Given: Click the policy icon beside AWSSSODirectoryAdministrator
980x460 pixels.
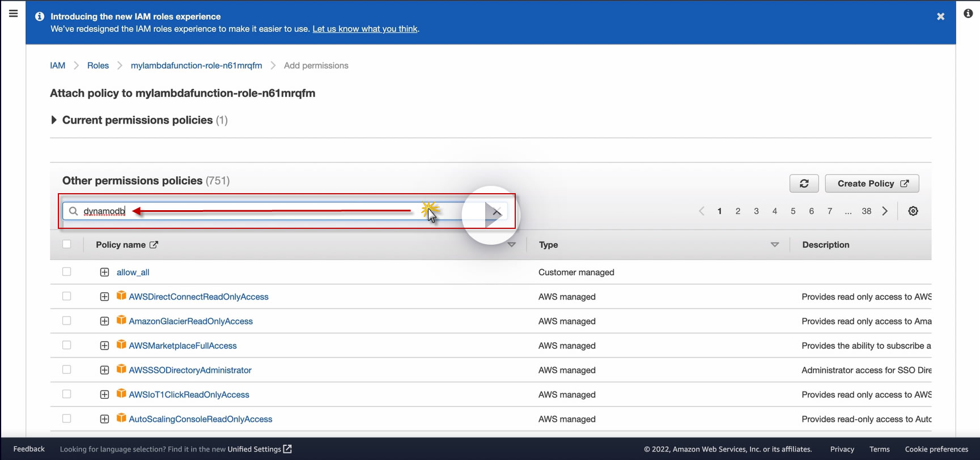Looking at the screenshot, I should point(121,369).
